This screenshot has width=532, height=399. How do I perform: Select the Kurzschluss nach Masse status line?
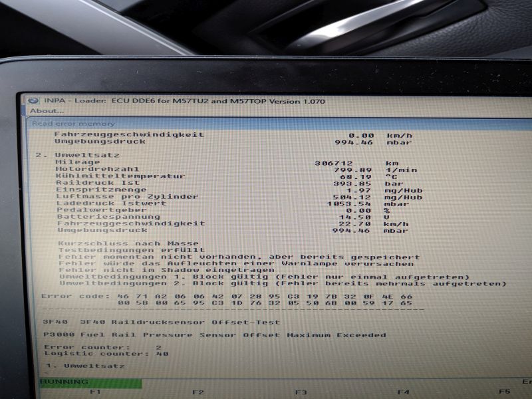pos(128,243)
